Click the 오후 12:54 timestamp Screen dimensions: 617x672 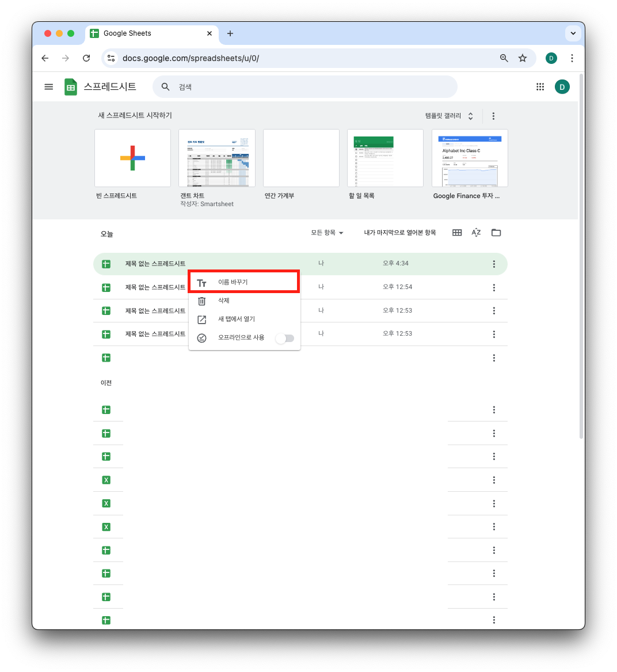[397, 287]
